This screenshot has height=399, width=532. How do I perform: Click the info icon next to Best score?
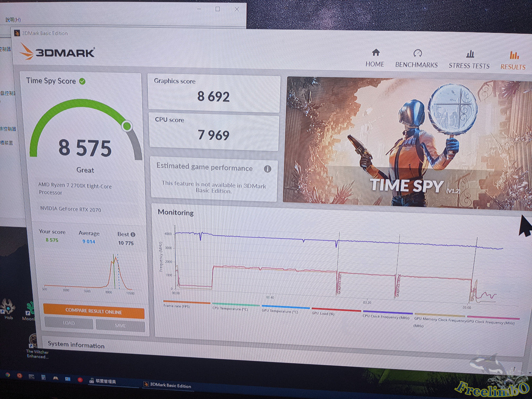[133, 234]
